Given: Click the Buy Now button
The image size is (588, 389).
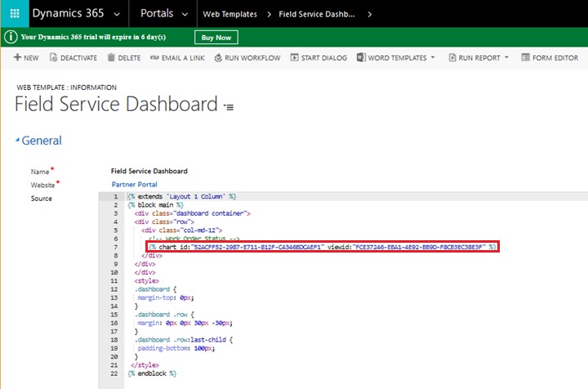Looking at the screenshot, I should [x=216, y=37].
